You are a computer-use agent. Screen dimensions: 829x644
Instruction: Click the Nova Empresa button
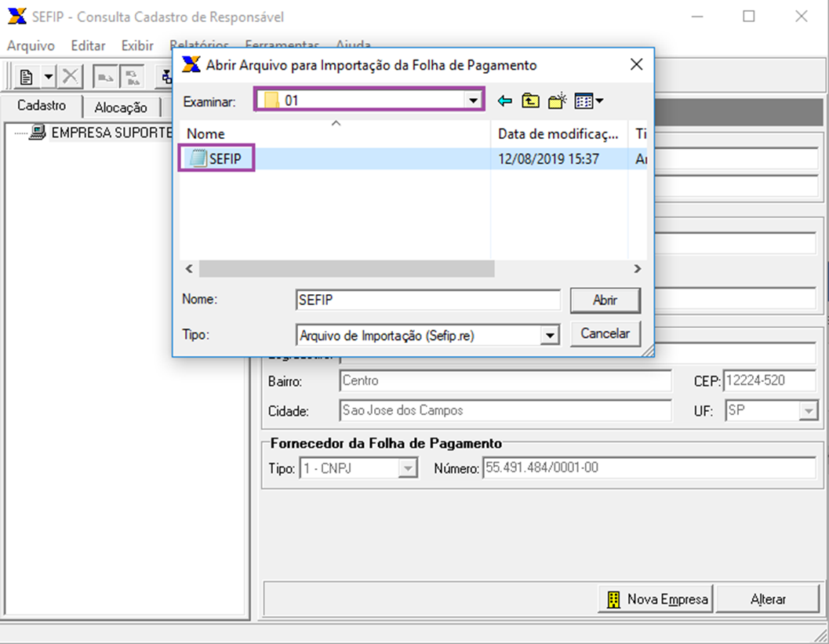pyautogui.click(x=656, y=599)
